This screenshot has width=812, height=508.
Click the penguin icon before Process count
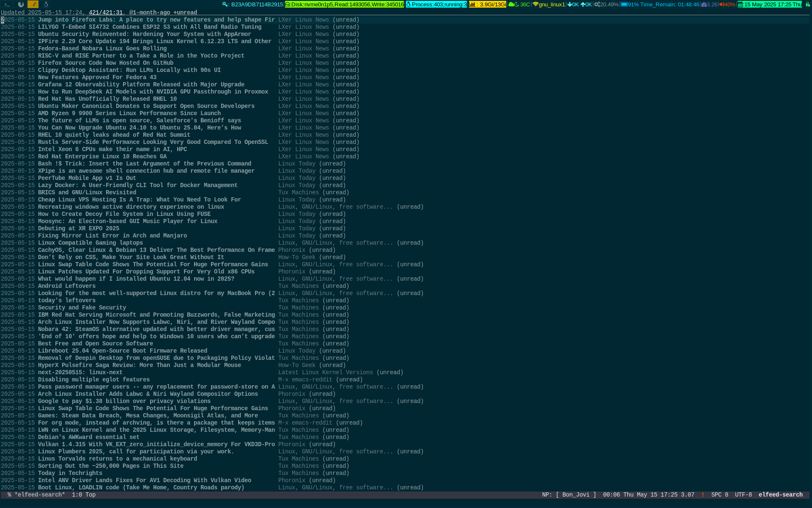pos(409,5)
